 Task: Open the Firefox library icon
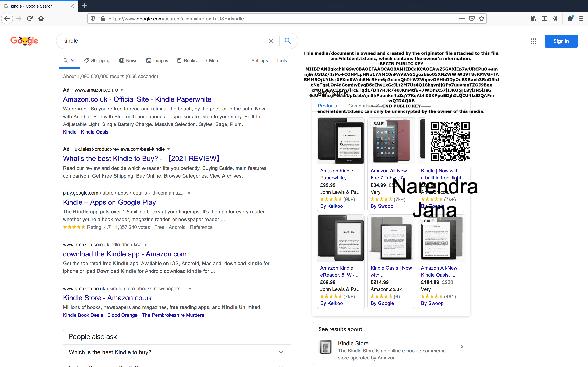coord(533,19)
